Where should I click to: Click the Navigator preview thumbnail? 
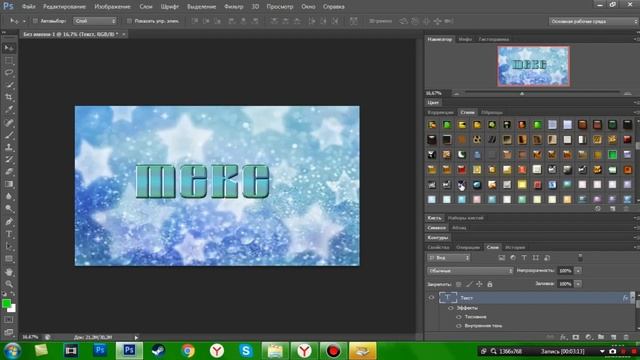533,66
